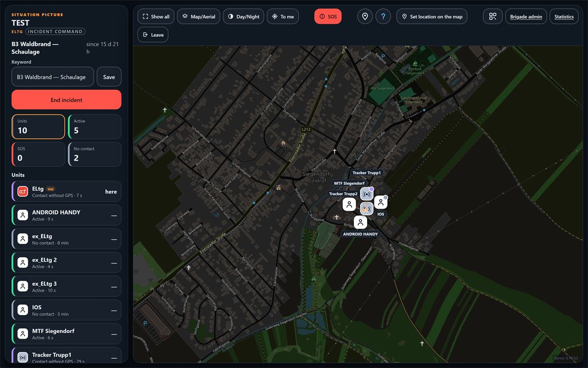Click the ANDROID HANDY person icon in list
This screenshot has height=368, width=588.
(23, 215)
